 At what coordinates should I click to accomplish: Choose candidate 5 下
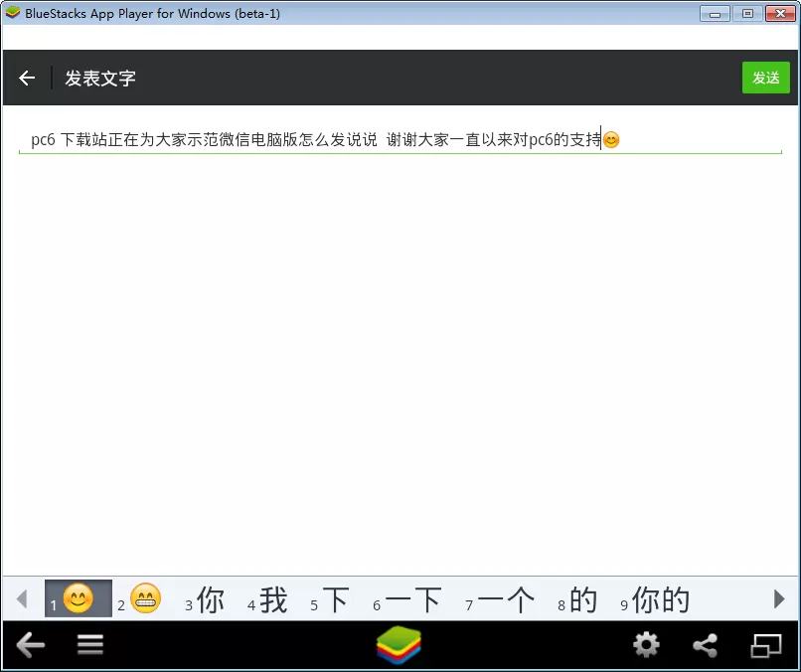click(x=330, y=599)
